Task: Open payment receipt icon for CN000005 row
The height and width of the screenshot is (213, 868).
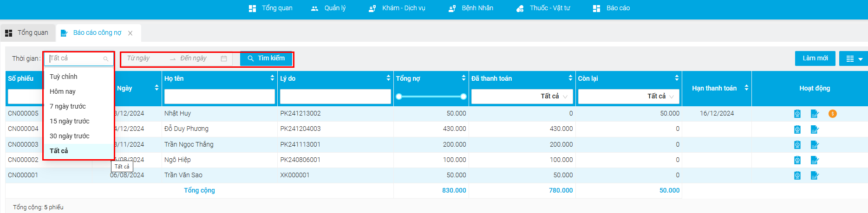Action: 797,114
